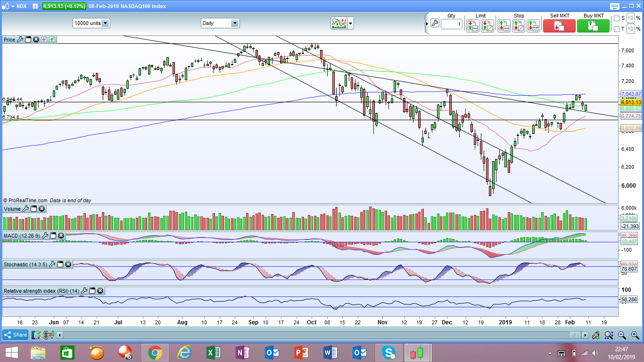Open Excel from the taskbar
This screenshot has width=644, height=362.
pyautogui.click(x=213, y=353)
